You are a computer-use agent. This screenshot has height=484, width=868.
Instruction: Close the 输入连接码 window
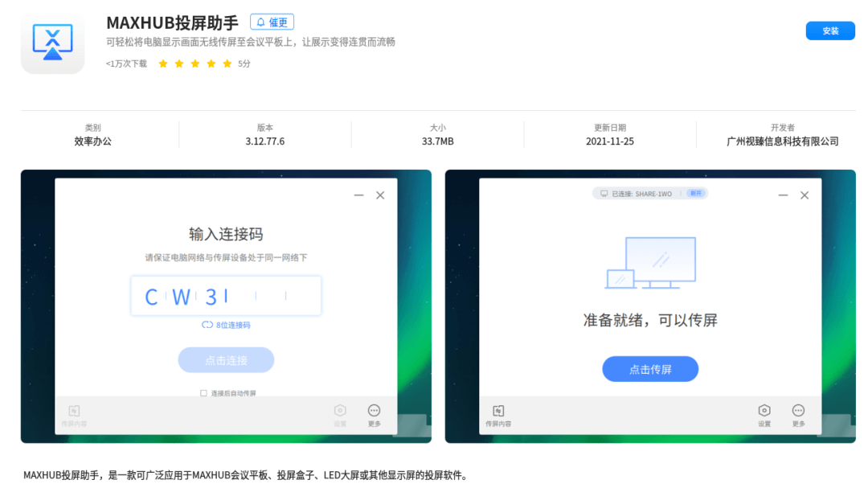point(380,195)
